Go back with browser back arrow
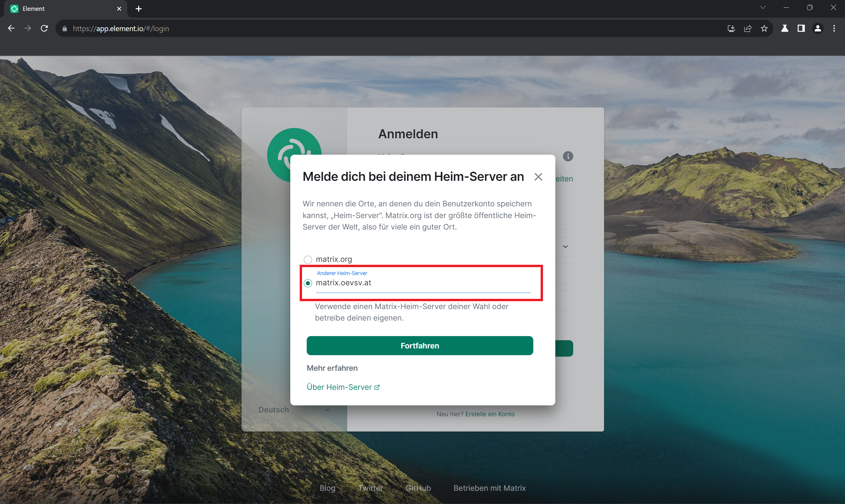The image size is (845, 504). [x=11, y=28]
